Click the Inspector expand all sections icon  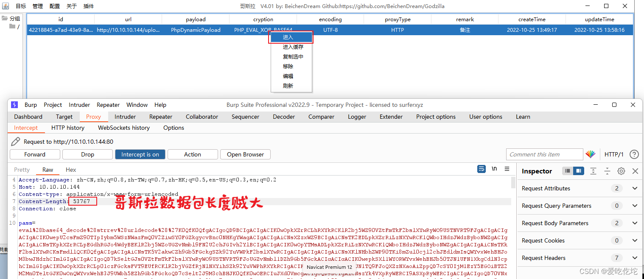click(x=593, y=171)
